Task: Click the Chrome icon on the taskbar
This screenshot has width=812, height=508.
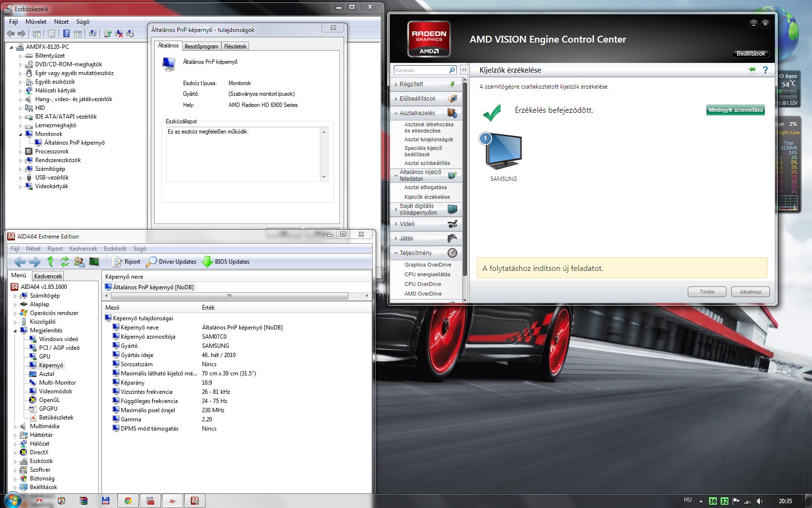Action: 128,501
